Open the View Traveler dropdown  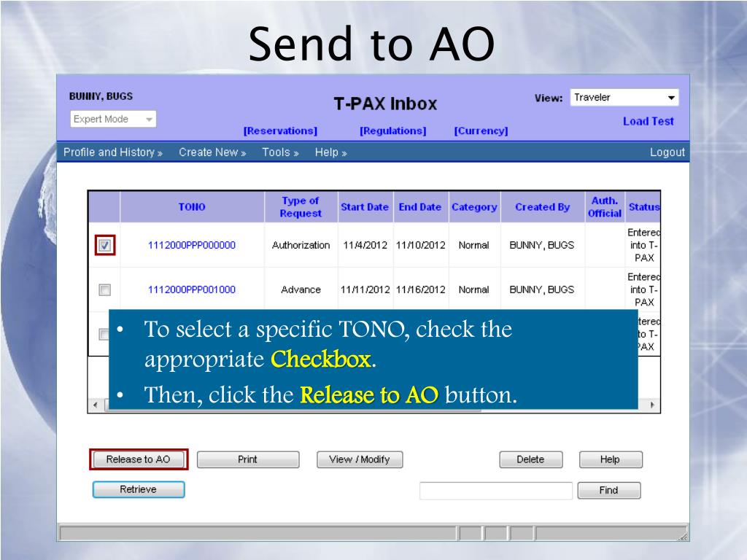(624, 98)
